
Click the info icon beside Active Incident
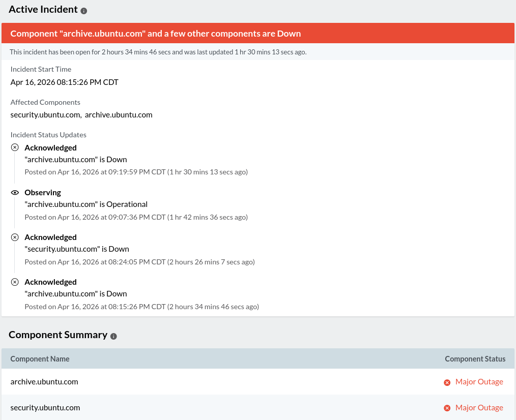pos(84,11)
